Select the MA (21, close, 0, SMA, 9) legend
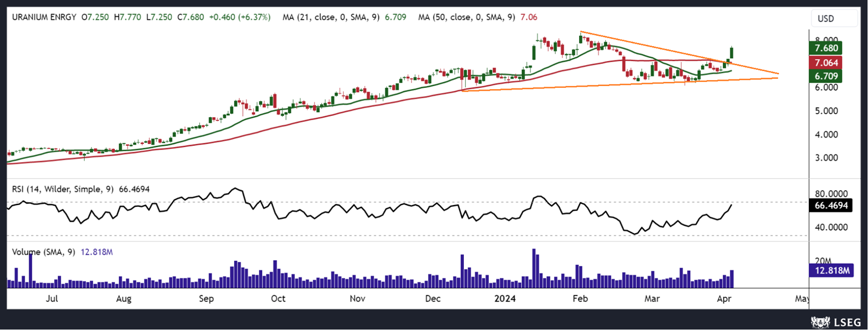The width and height of the screenshot is (868, 330). (333, 18)
